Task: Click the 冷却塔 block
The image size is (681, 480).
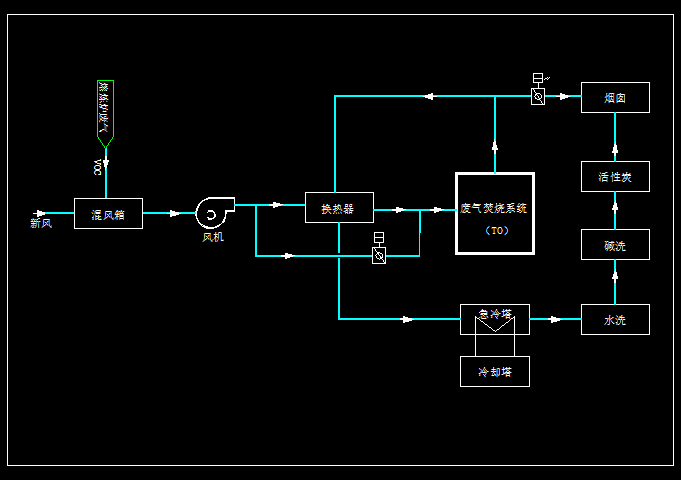Action: [x=494, y=371]
